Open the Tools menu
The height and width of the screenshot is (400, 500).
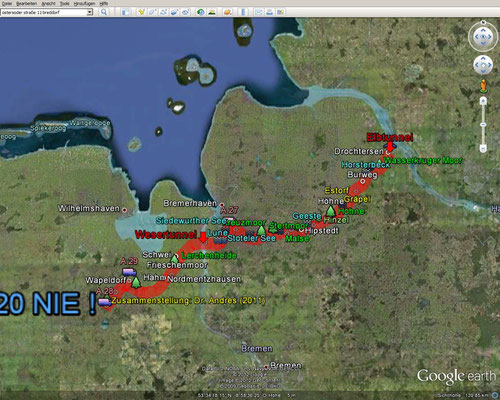point(64,3)
